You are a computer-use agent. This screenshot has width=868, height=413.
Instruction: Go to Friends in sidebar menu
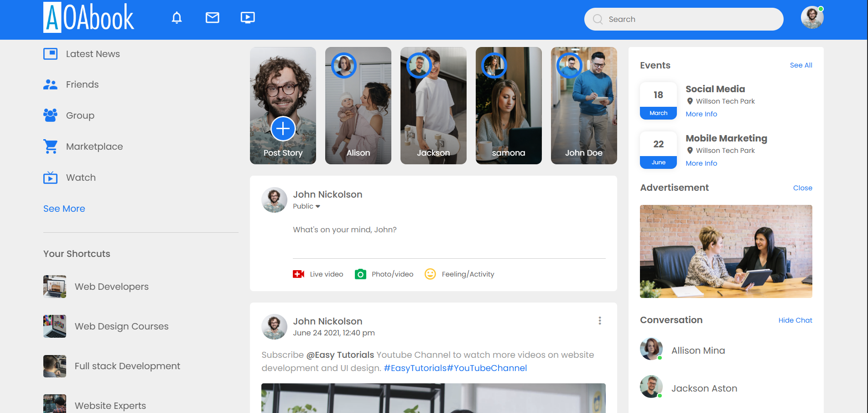(x=82, y=84)
